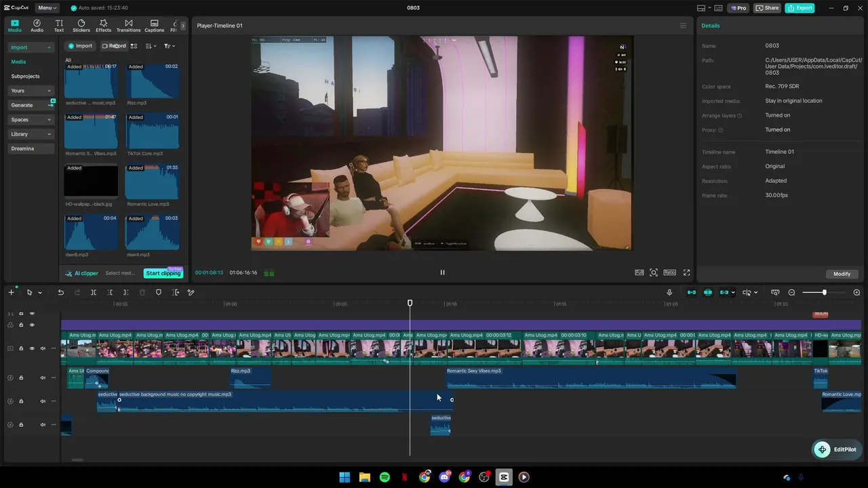The height and width of the screenshot is (488, 868).
Task: Mute the Rizz.mp3 audio track
Action: click(x=43, y=378)
